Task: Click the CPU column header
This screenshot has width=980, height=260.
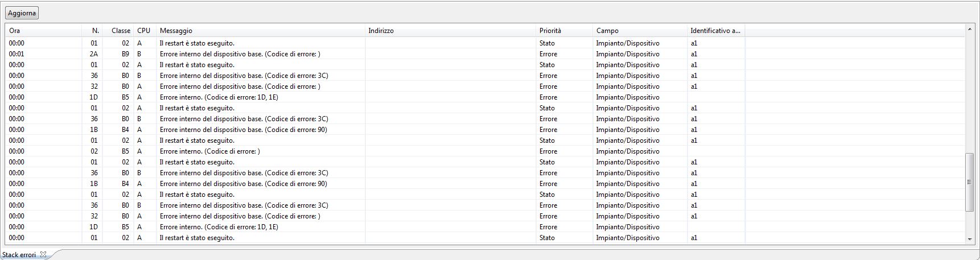Action: [145, 31]
